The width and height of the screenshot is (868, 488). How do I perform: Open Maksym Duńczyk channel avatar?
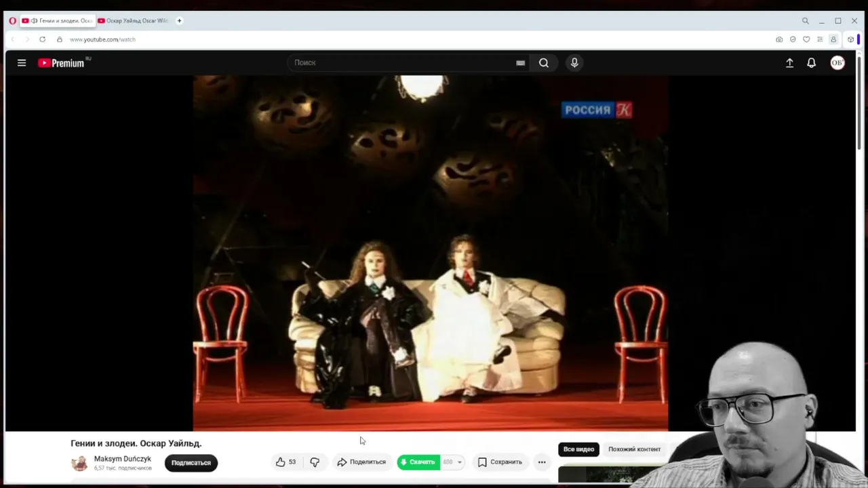[x=79, y=463]
